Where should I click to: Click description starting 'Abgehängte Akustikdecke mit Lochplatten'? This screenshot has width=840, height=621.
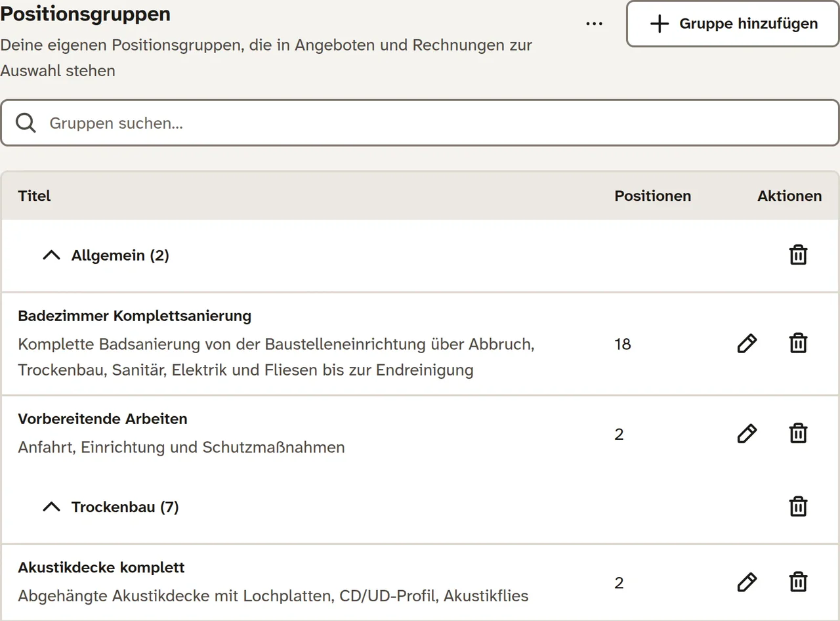pyautogui.click(x=273, y=596)
